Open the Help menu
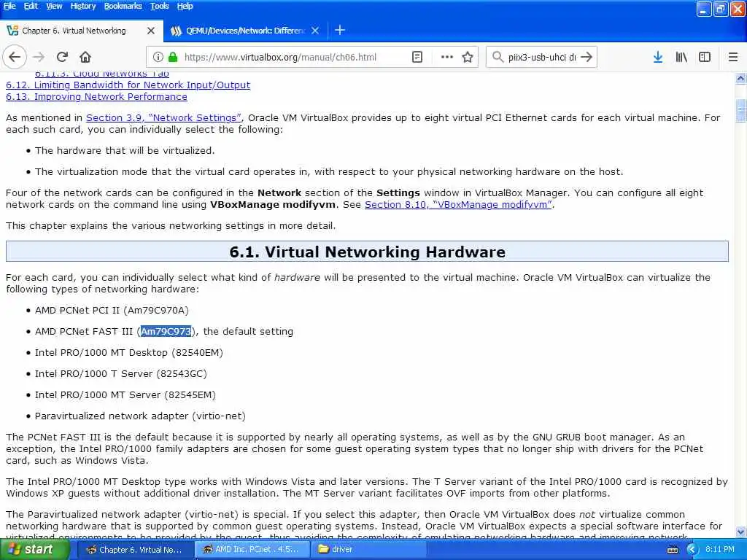This screenshot has width=747, height=560. (185, 6)
